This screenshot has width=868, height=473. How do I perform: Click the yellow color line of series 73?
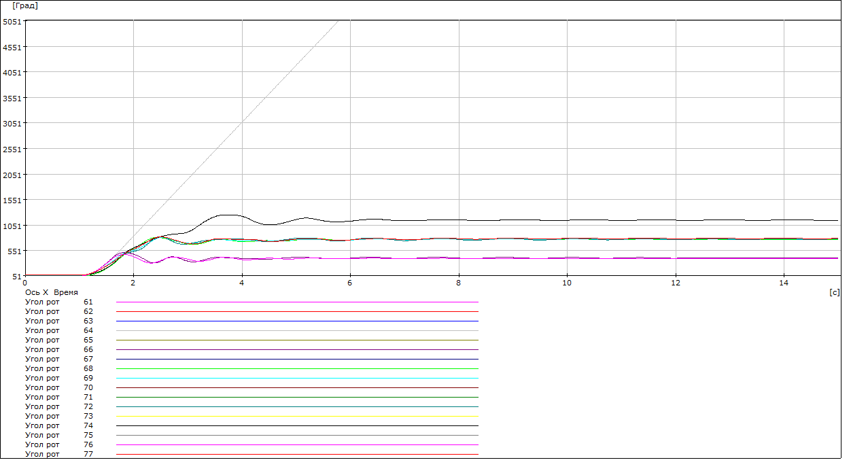[x=298, y=416]
